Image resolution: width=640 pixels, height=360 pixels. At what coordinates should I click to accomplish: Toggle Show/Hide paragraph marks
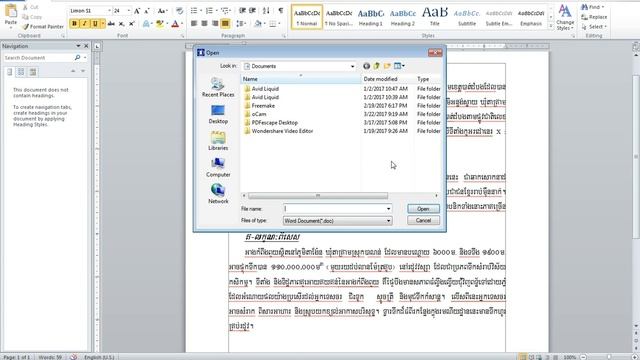click(281, 11)
